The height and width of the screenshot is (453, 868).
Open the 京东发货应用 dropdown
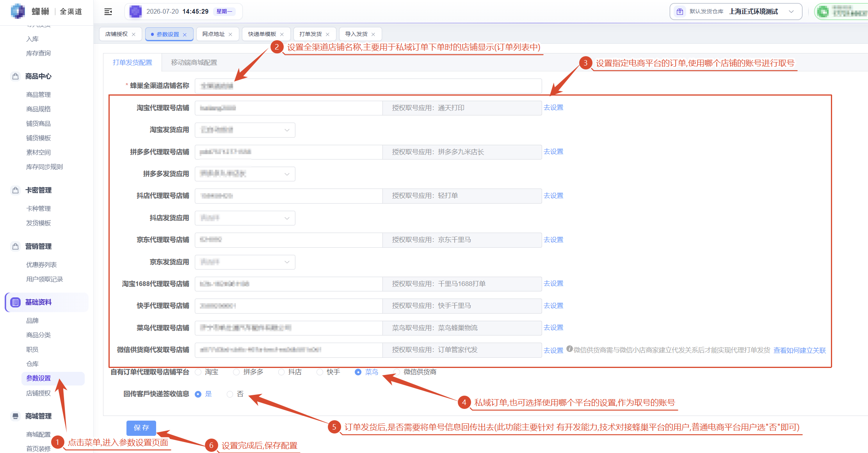[245, 262]
